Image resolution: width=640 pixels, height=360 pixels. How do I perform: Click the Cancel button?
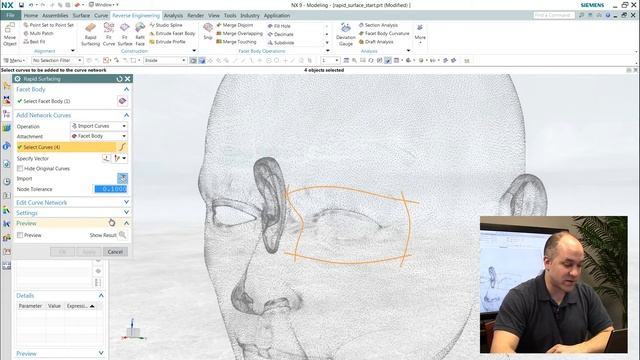pos(115,251)
